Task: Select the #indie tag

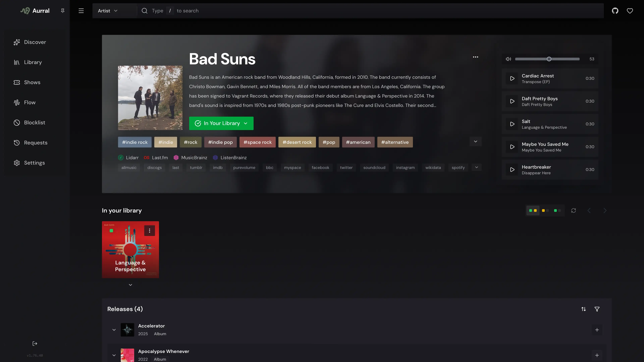Action: click(x=166, y=142)
